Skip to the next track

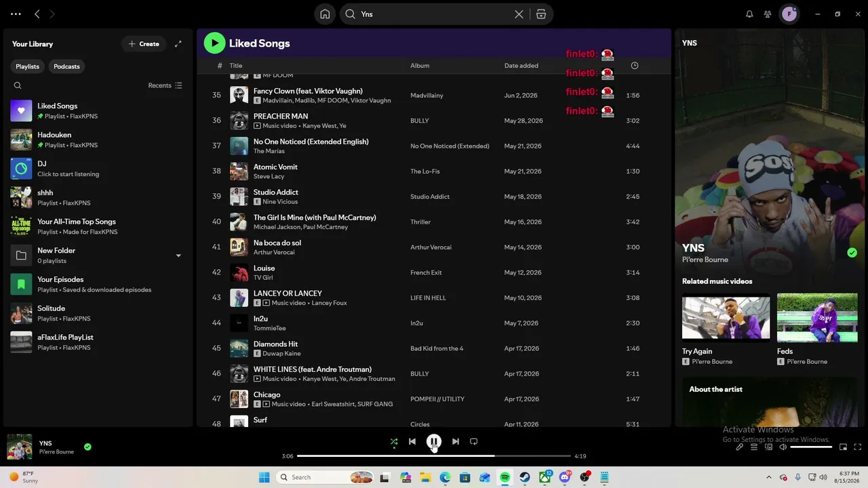[x=456, y=441]
